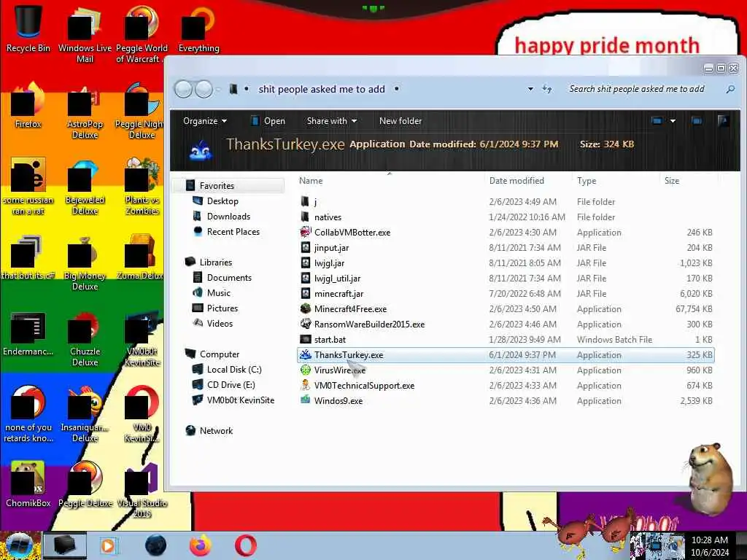
Task: Open ChomikBox desktop icon
Action: click(x=28, y=484)
